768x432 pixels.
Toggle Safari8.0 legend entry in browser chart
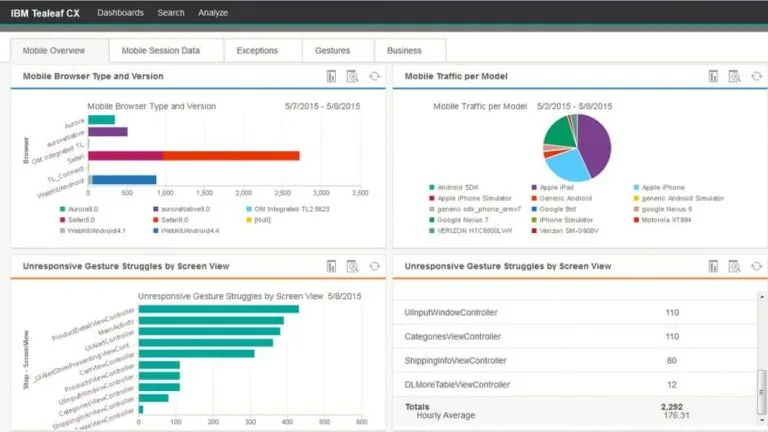click(x=170, y=220)
